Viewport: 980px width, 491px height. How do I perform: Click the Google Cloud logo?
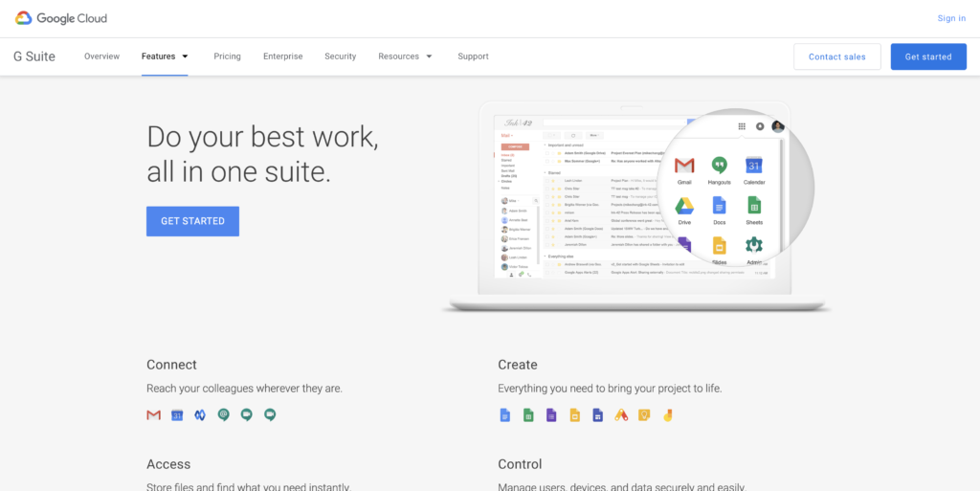point(61,18)
